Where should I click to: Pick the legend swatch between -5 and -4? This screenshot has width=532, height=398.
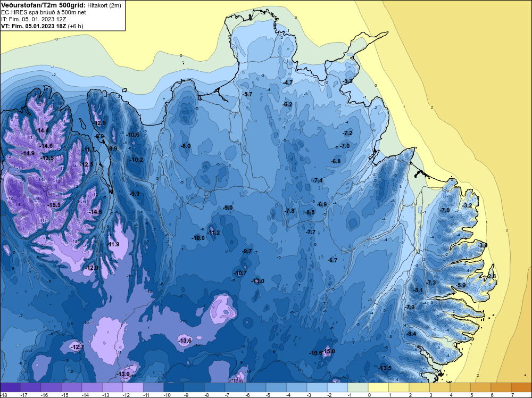(x=276, y=387)
